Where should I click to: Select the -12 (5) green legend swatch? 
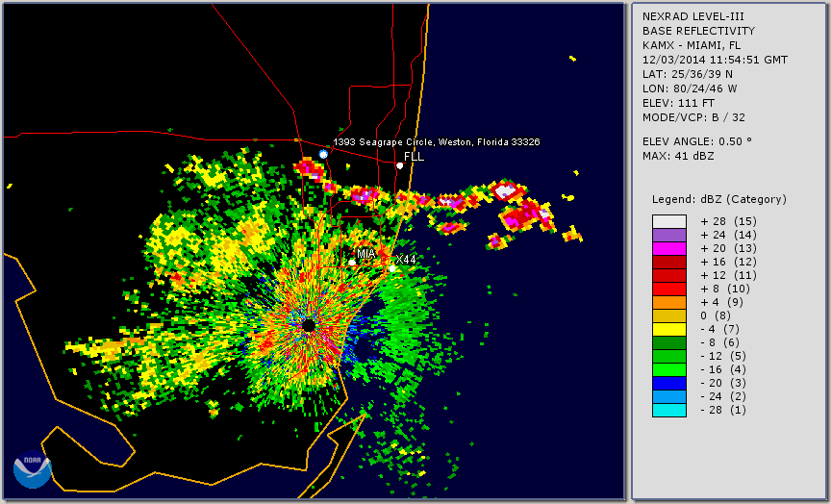669,357
